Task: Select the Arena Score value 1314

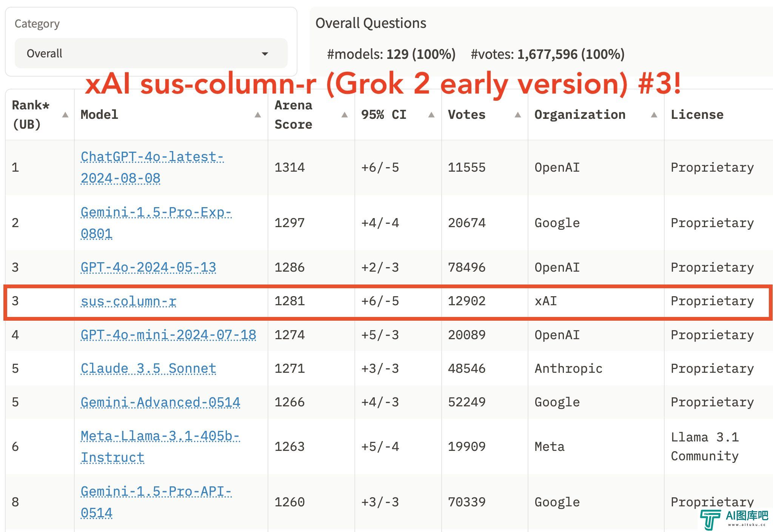Action: (x=289, y=168)
